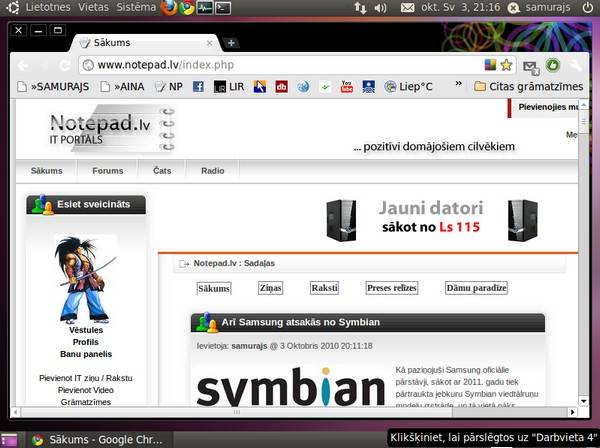Click the Ubuntu logo in the top panel
Screen dimensions: 600x448
[13, 8]
